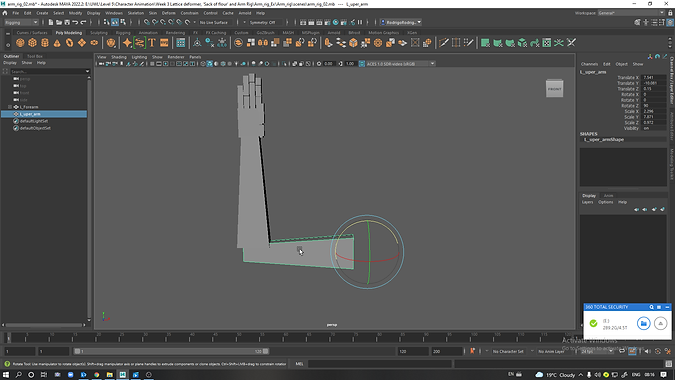
Task: Click the Undo arrow icon
Action: [75, 22]
